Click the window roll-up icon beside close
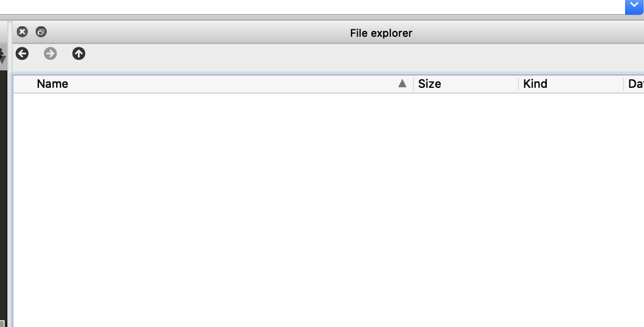The image size is (644, 327). click(41, 32)
